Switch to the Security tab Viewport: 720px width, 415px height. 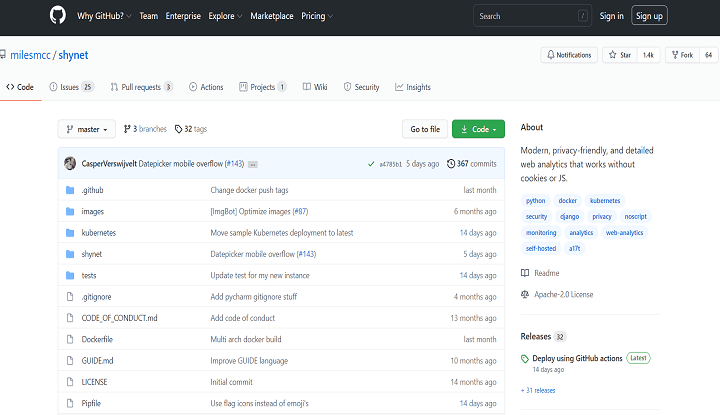361,87
